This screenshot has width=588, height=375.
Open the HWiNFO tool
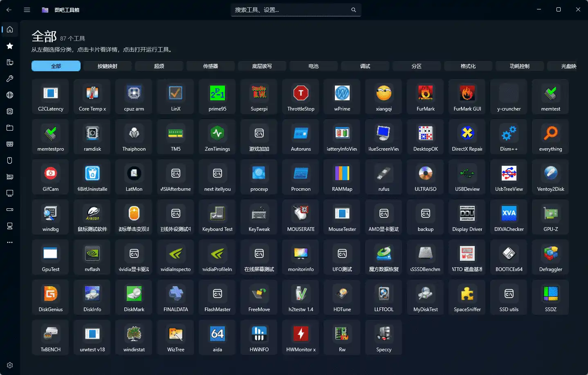point(259,337)
